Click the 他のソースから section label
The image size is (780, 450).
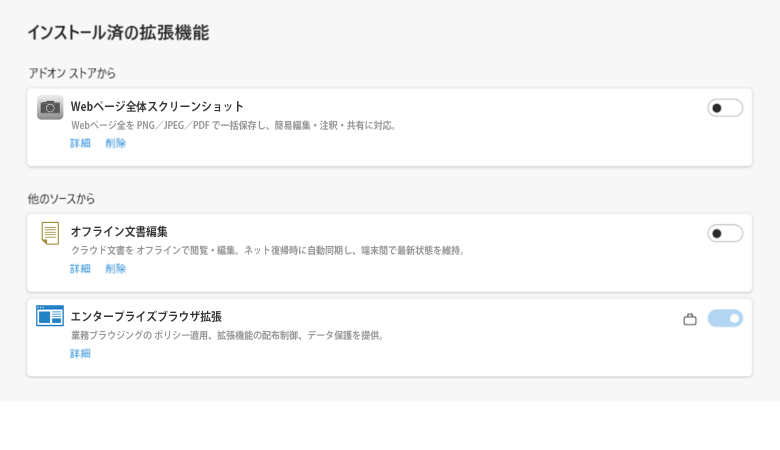pyautogui.click(x=61, y=199)
